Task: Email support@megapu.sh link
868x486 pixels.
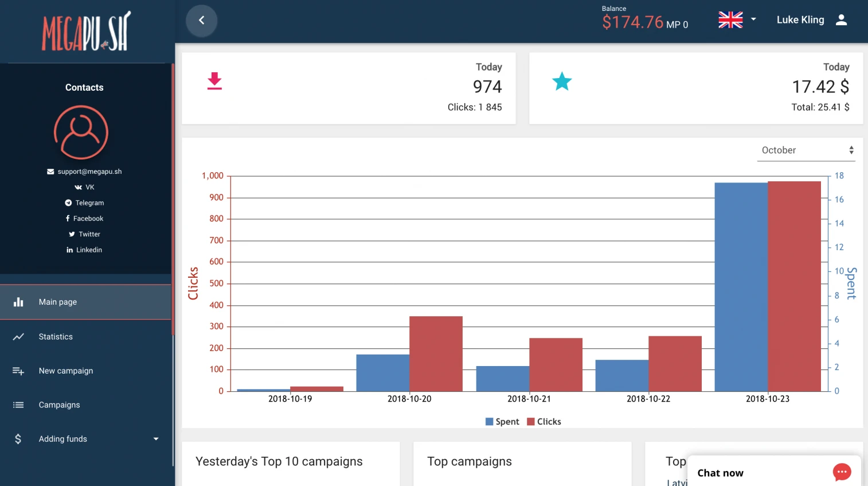Action: pos(89,172)
